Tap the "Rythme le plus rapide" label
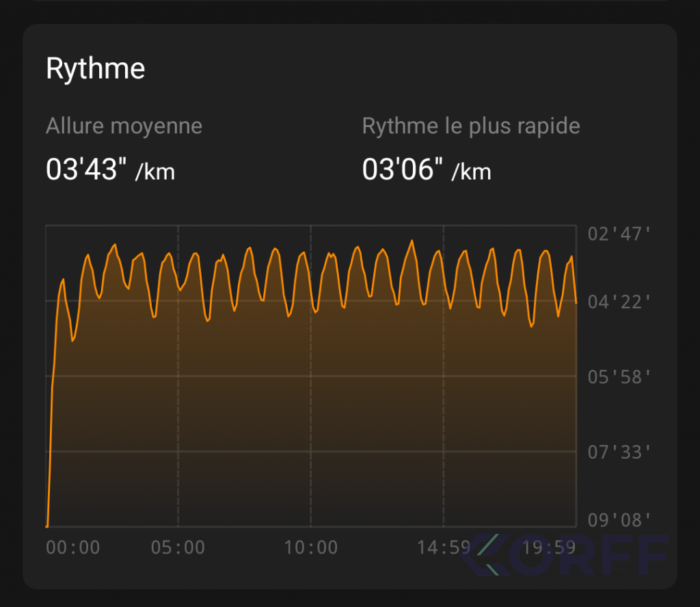Screen dimensions: 700x607 [x=471, y=126]
